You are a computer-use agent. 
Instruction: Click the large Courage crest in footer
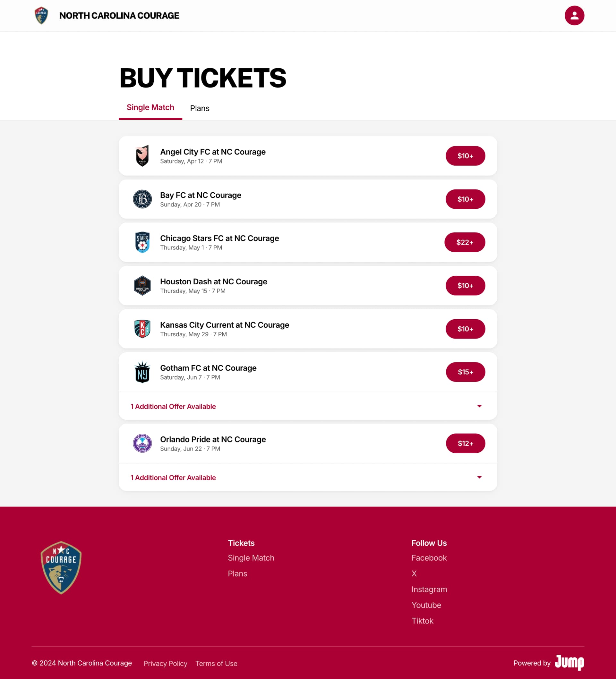pos(61,567)
